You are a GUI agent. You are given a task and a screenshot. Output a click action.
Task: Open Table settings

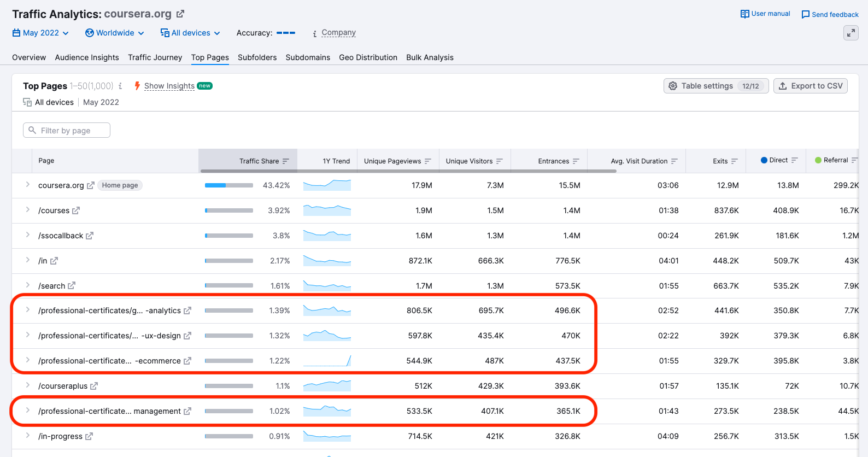pyautogui.click(x=716, y=86)
